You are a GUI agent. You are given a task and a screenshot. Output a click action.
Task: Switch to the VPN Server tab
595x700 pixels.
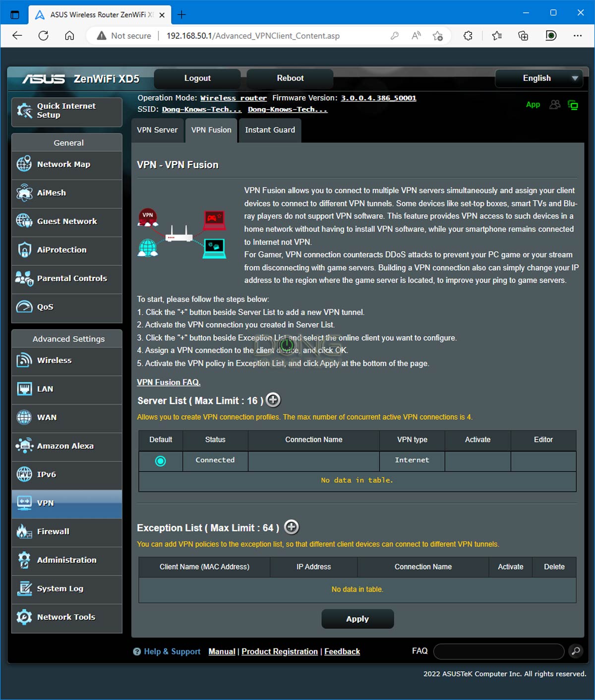tap(157, 130)
